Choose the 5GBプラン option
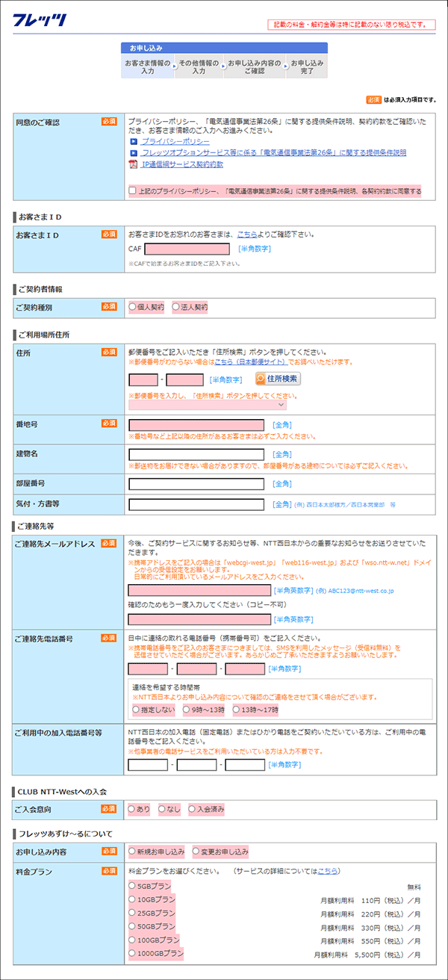448x980 pixels. [133, 886]
